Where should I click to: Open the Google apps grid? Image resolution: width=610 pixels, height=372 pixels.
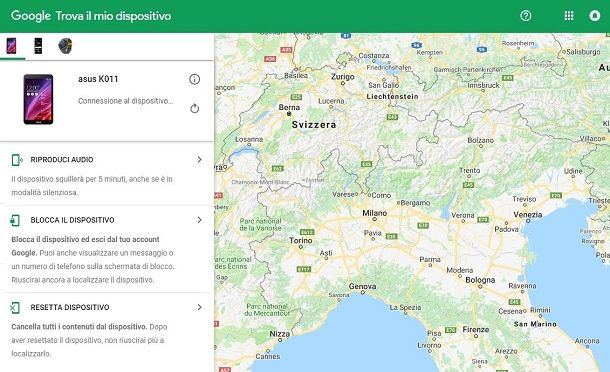coord(569,16)
